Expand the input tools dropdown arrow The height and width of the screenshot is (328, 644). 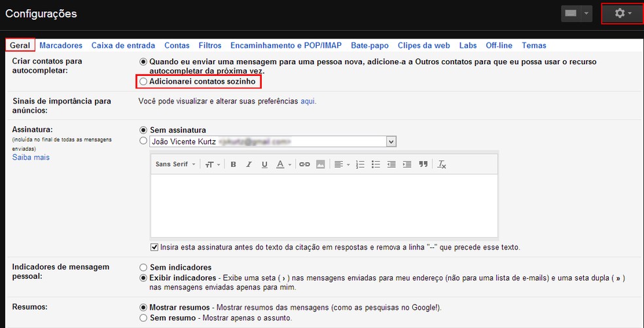tap(586, 14)
